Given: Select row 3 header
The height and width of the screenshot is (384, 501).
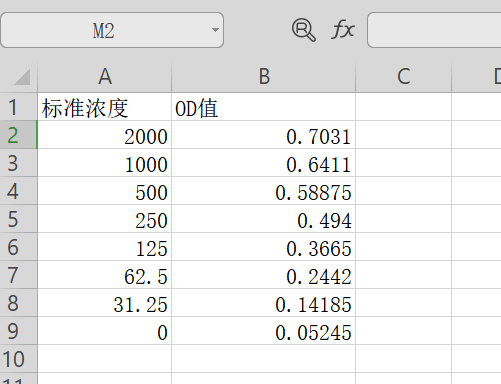Looking at the screenshot, I should click(19, 163).
